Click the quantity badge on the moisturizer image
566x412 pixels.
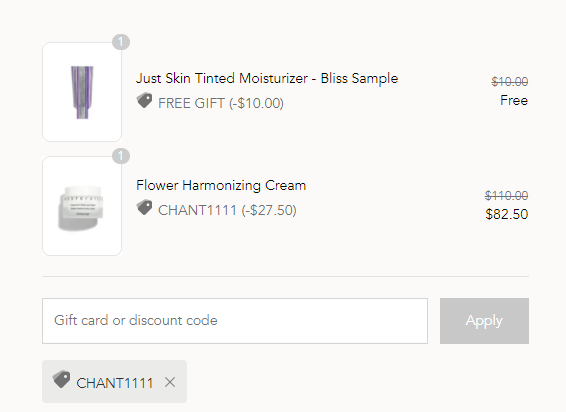(x=121, y=42)
